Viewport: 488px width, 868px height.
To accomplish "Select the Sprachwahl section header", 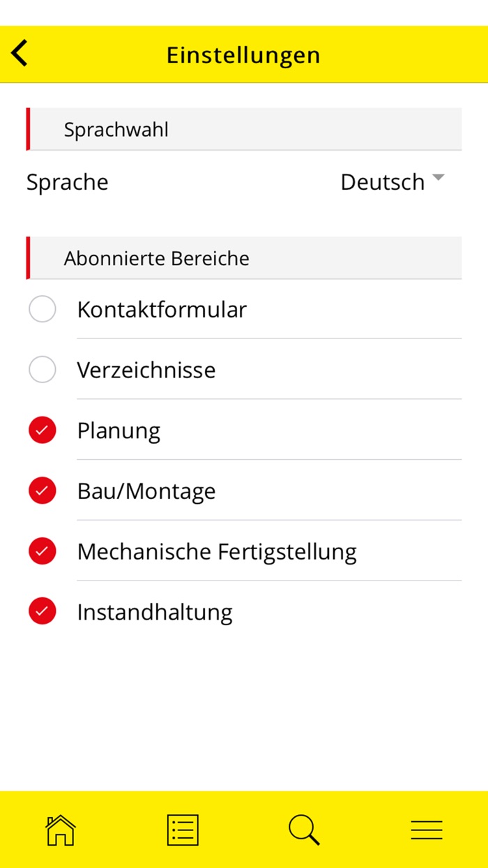I will (x=115, y=129).
